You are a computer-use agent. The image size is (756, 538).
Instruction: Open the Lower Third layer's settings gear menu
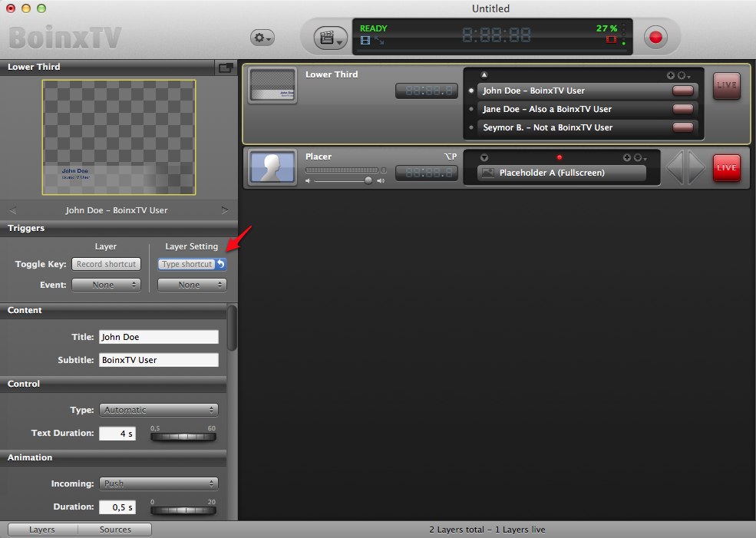683,76
